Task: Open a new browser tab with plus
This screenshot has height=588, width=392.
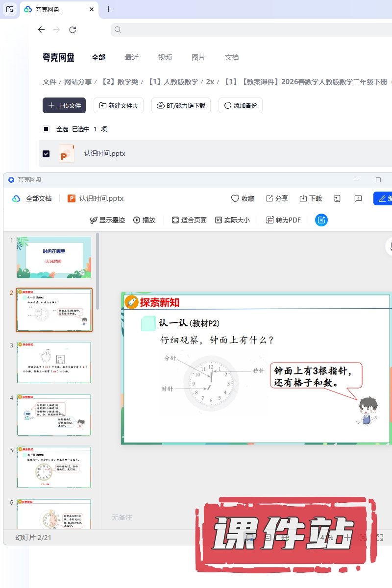Action: [108, 9]
